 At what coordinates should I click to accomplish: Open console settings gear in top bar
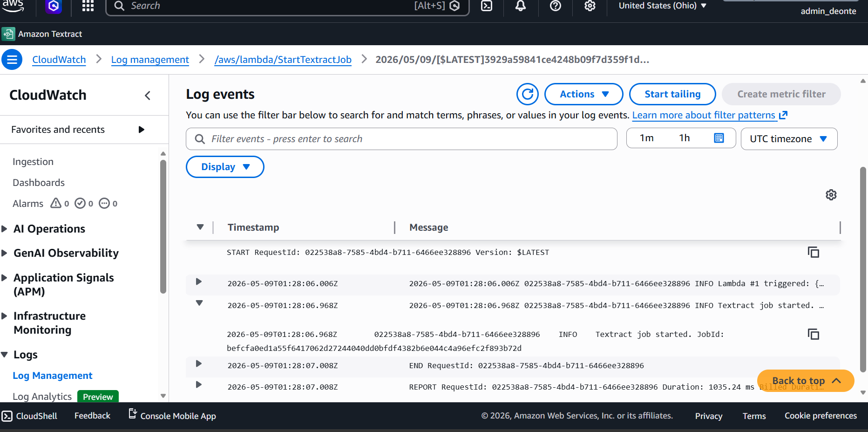pyautogui.click(x=590, y=6)
